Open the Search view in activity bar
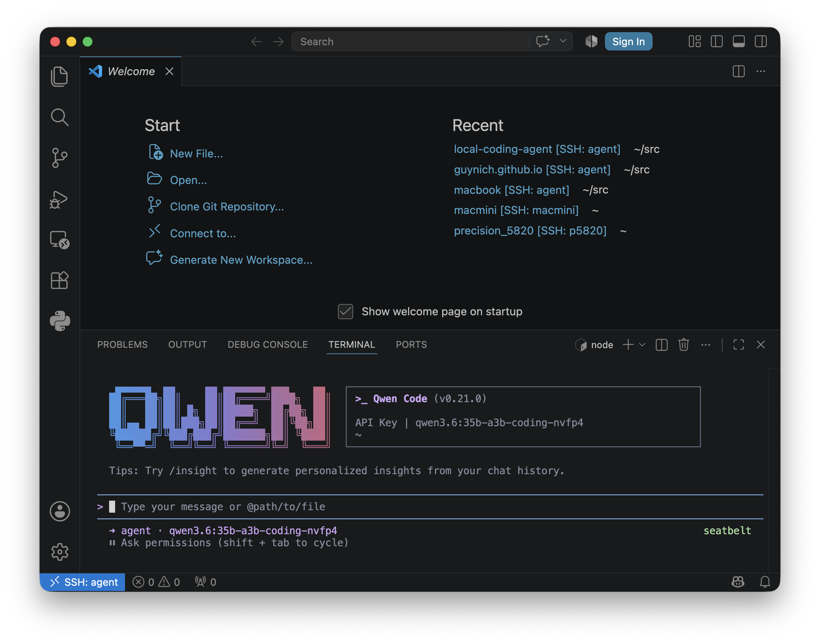 pyautogui.click(x=60, y=117)
